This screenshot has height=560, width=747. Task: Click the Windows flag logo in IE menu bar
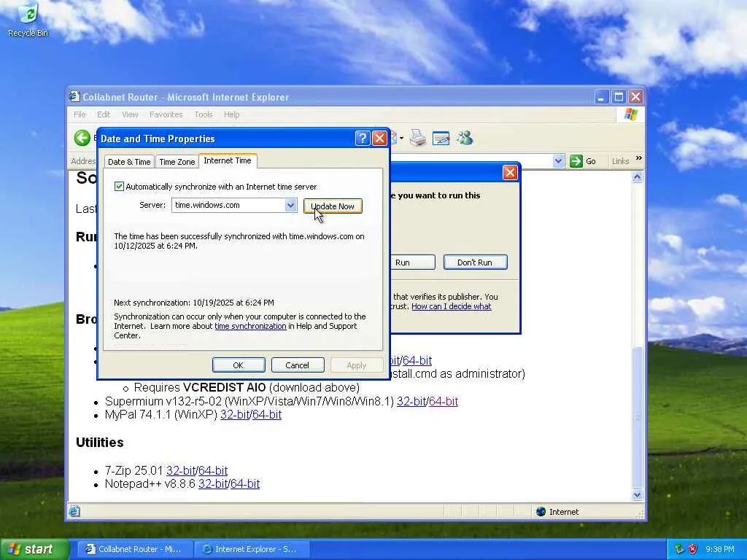coord(631,114)
